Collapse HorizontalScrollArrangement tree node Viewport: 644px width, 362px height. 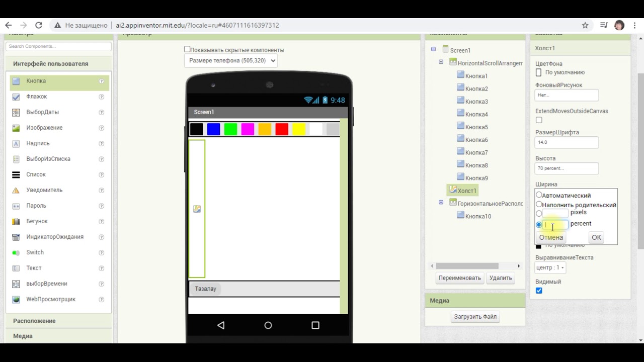441,62
